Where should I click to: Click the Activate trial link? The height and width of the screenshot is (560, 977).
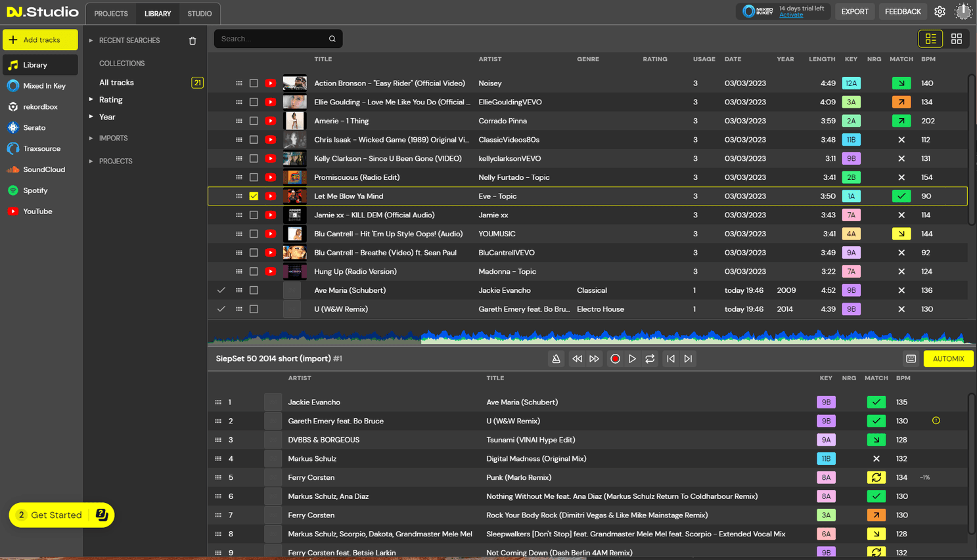[x=791, y=15]
